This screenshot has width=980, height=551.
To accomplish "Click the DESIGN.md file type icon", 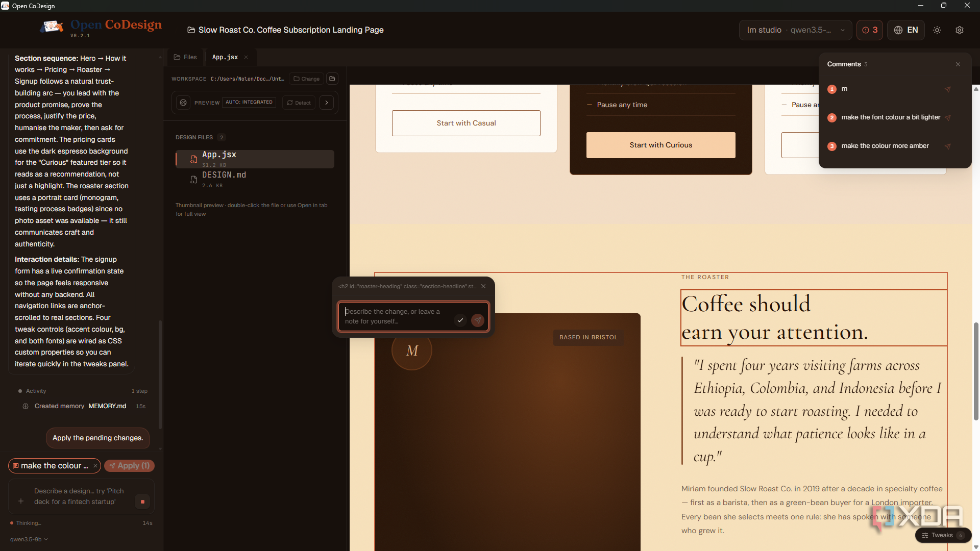I will point(193,180).
